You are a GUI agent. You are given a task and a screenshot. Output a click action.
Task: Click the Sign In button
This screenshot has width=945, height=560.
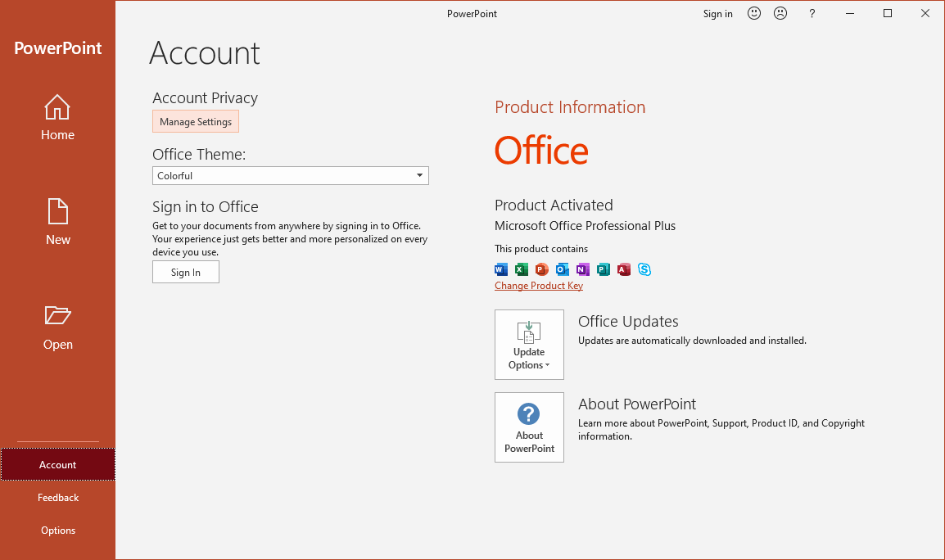tap(186, 273)
